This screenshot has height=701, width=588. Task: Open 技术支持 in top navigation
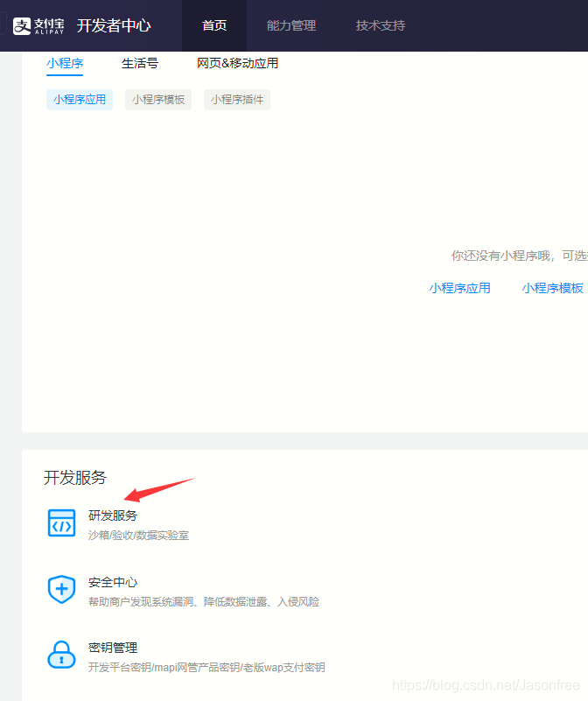[381, 25]
